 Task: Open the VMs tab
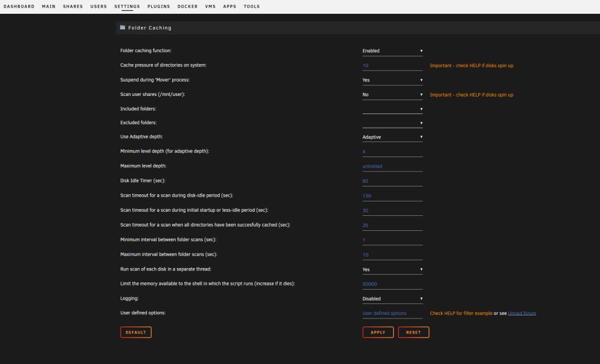click(x=211, y=7)
